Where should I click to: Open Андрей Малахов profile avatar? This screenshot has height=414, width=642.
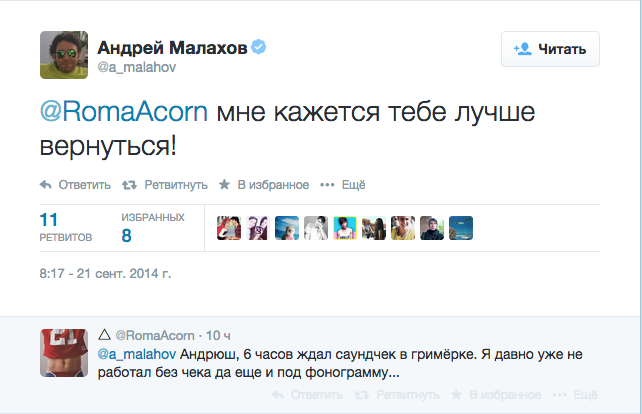[x=64, y=55]
